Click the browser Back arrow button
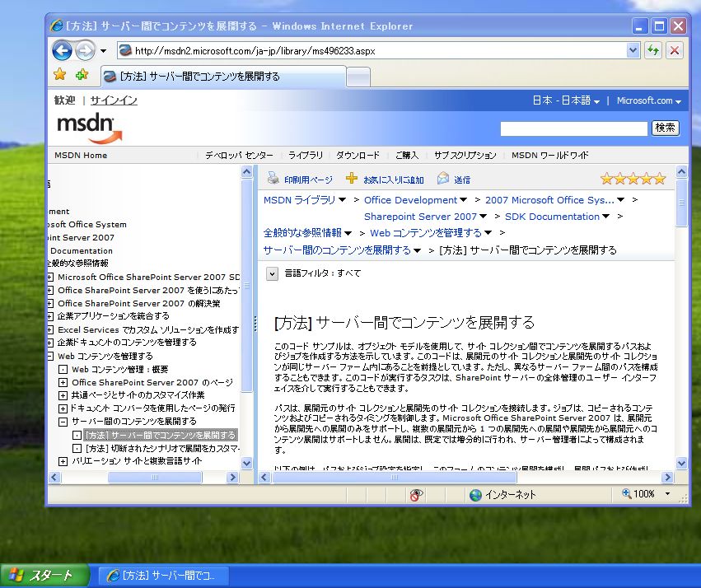Screen dimensions: 701x588 (x=62, y=50)
